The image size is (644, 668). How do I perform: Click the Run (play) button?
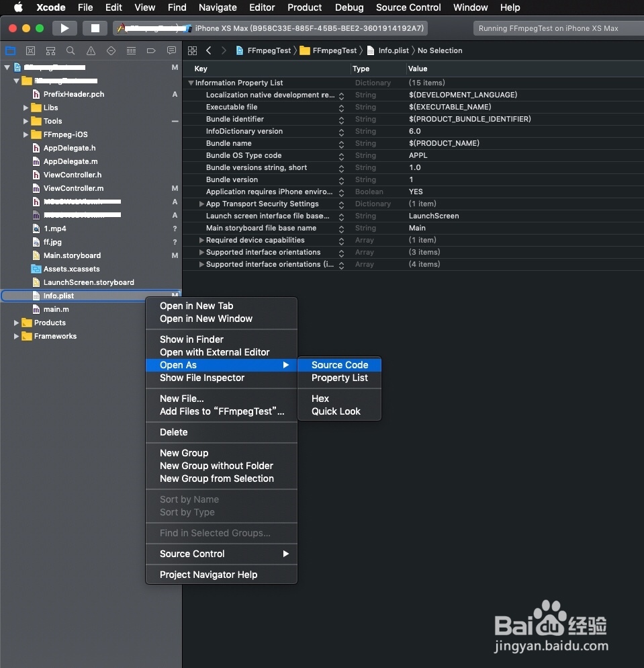click(64, 28)
